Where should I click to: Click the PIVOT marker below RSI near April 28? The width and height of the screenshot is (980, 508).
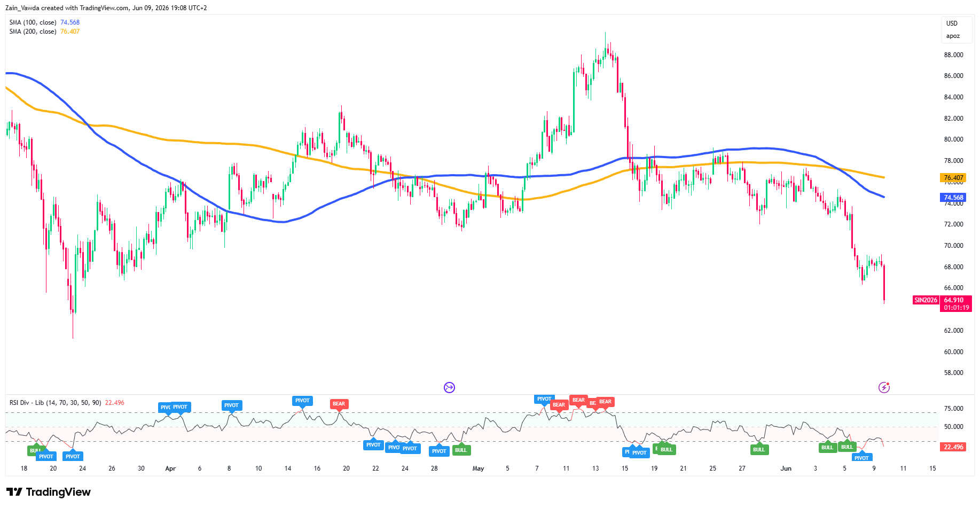[439, 451]
